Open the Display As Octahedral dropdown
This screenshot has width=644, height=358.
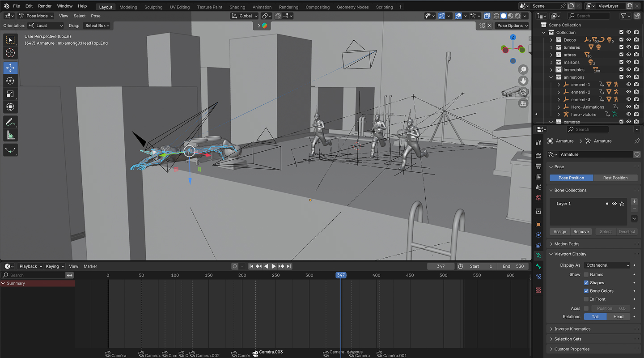pos(607,265)
